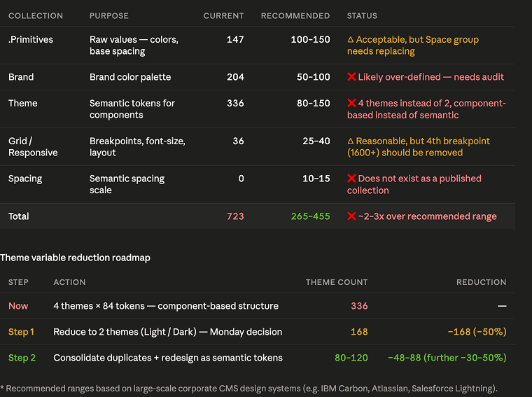Click theme count 336 in Now row

359,306
